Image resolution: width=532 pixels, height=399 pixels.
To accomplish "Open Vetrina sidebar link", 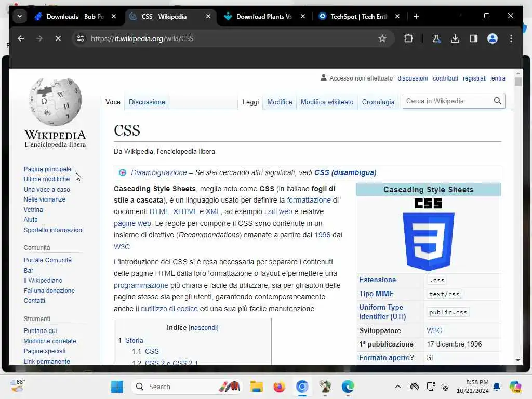I will coord(33,210).
